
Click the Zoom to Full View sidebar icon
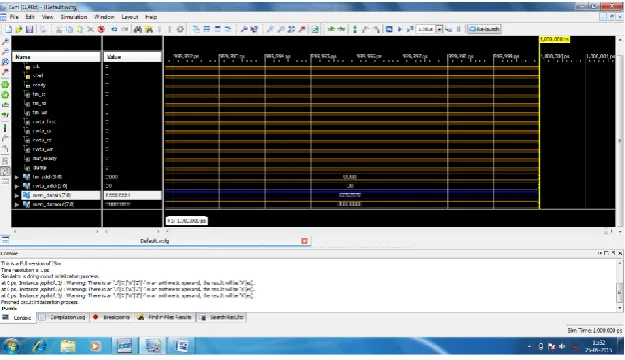(5, 62)
